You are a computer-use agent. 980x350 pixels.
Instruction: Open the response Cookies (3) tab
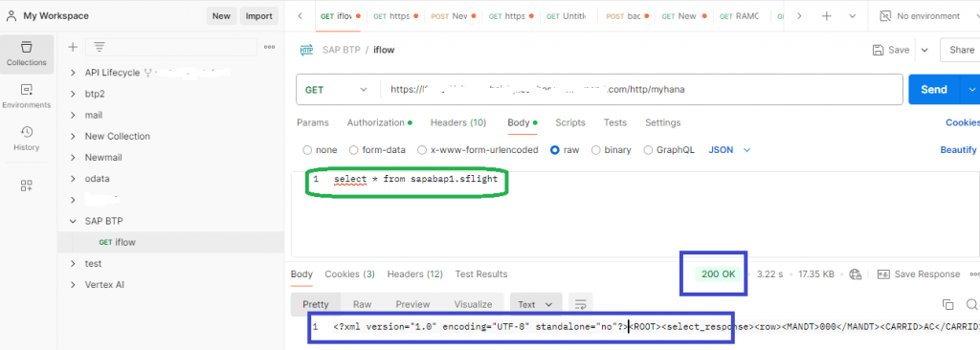click(x=349, y=273)
